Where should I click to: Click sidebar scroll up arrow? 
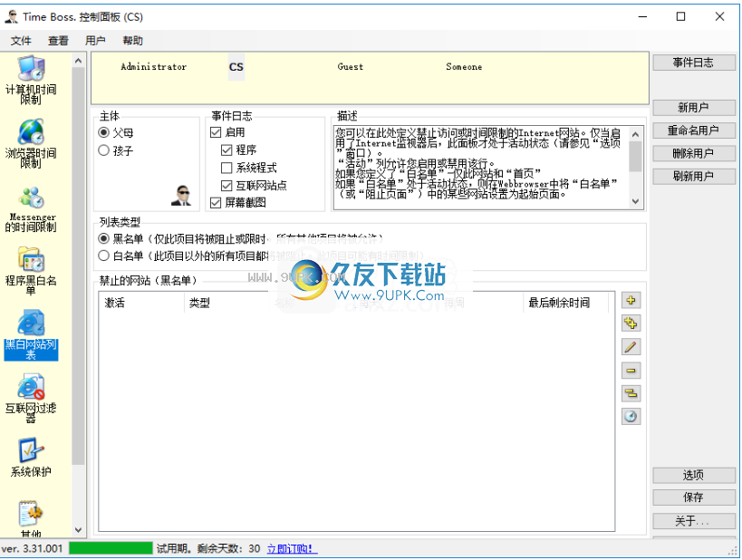pos(79,61)
